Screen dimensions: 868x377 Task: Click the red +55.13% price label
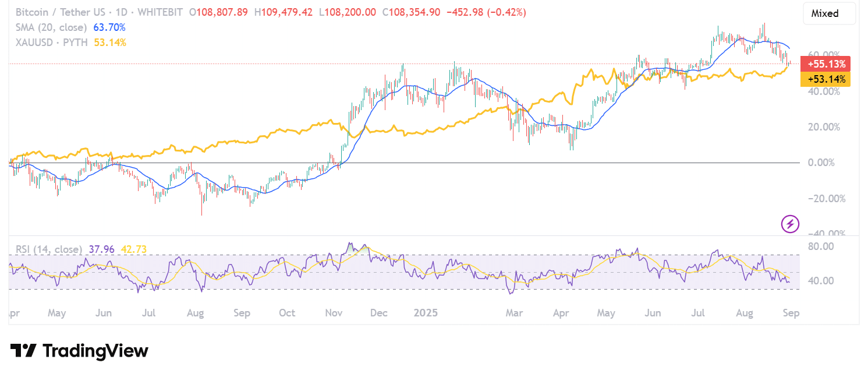tap(824, 64)
